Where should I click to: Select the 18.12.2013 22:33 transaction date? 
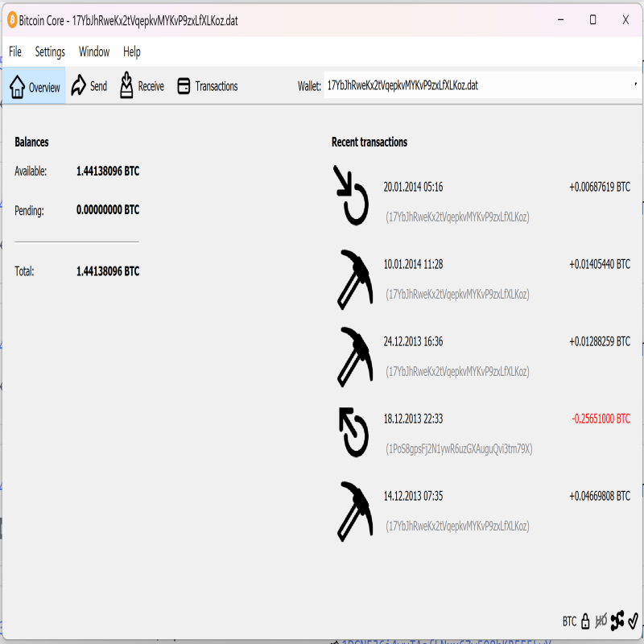tap(413, 419)
